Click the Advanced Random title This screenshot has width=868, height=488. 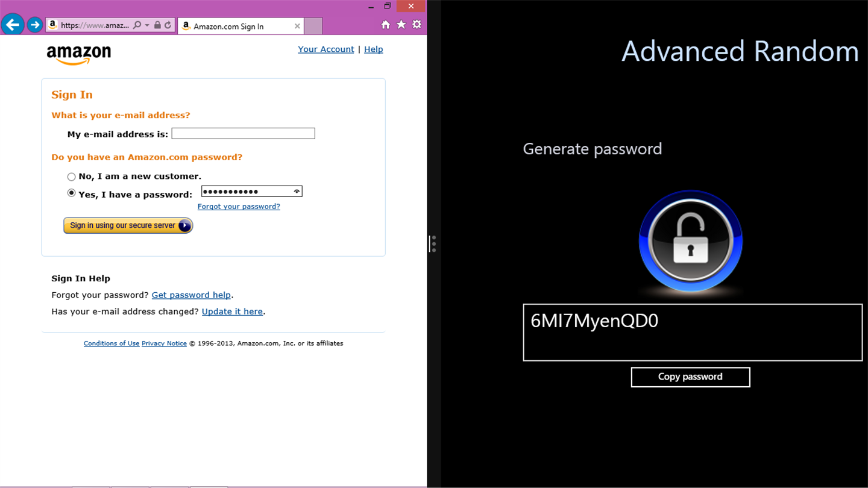pyautogui.click(x=740, y=51)
